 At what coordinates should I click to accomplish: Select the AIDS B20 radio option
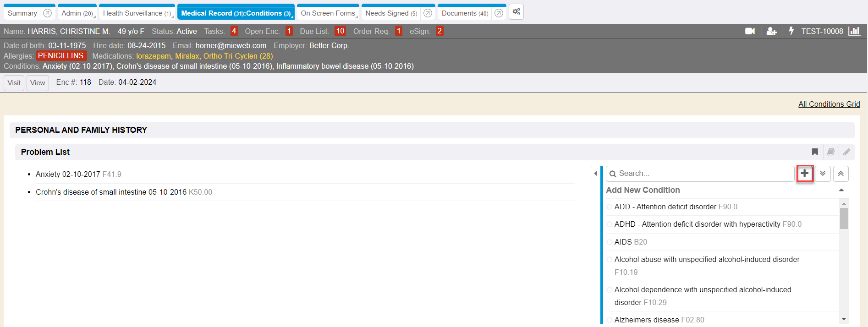pyautogui.click(x=610, y=242)
